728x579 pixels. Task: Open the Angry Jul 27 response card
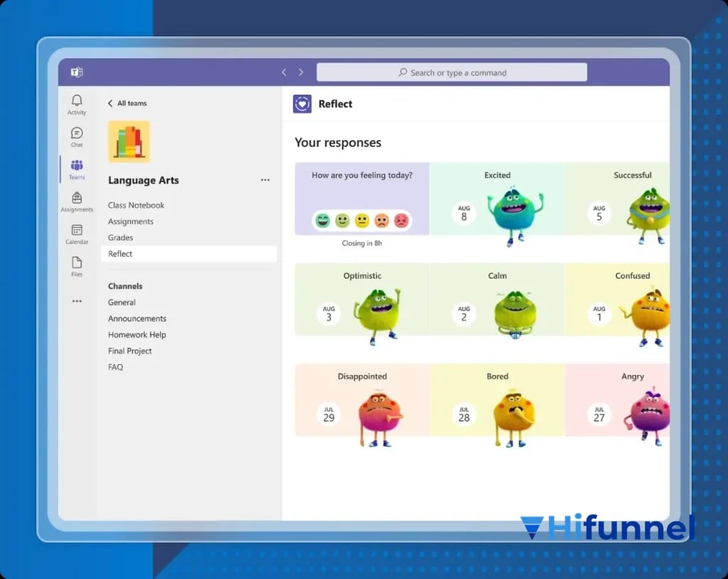point(618,400)
